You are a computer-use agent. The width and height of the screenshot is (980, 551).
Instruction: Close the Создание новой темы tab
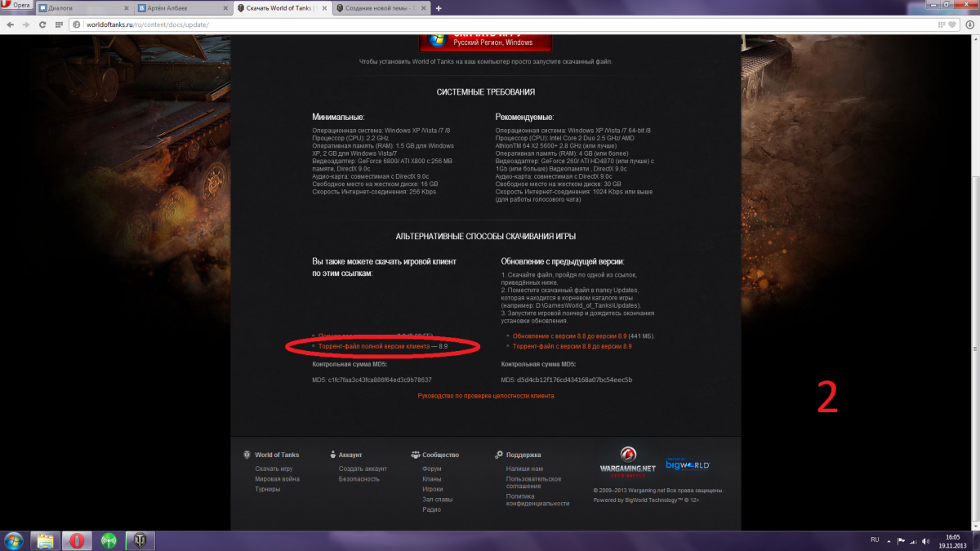(423, 8)
